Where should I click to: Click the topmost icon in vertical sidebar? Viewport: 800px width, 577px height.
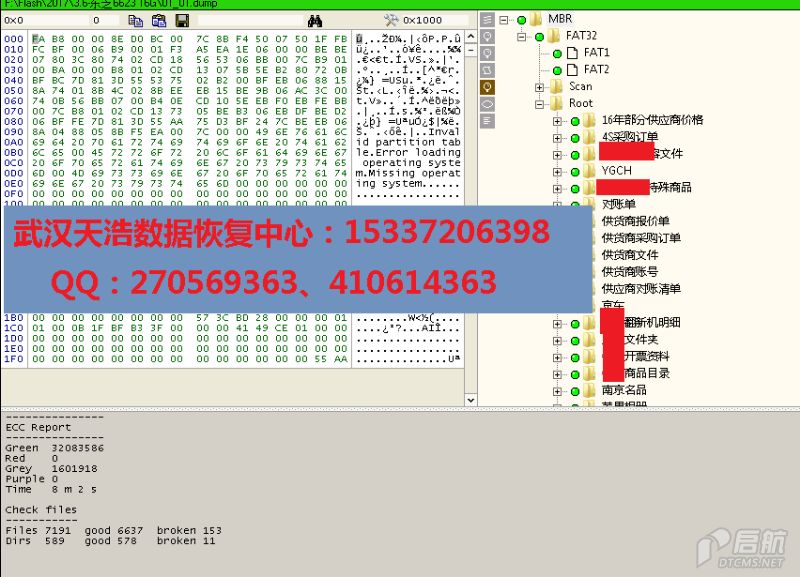487,19
